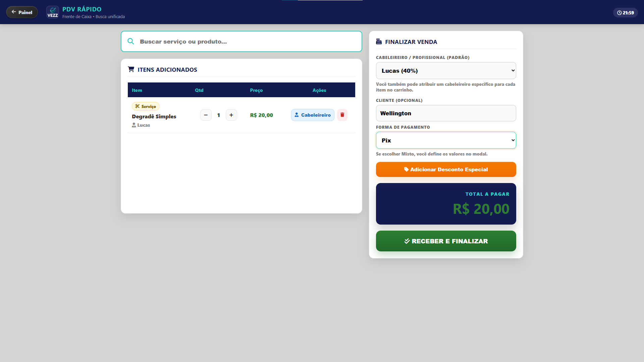
Task: Click the red trash delete icon
Action: point(342,115)
